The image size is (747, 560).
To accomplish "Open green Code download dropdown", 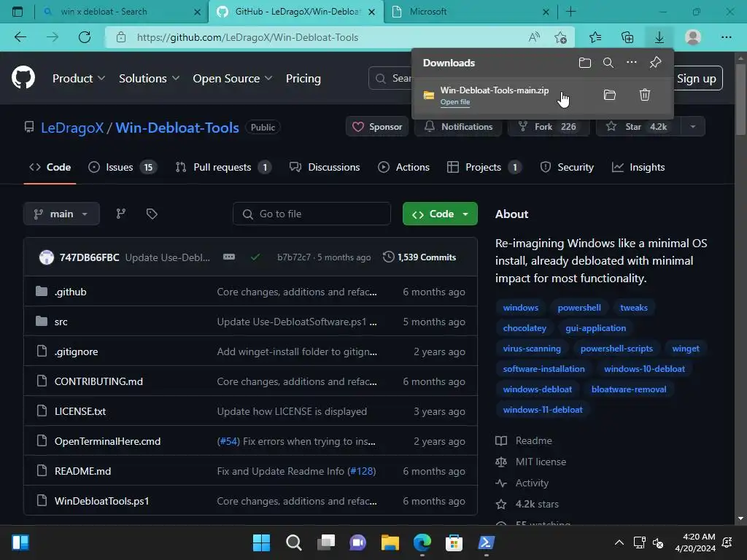I will click(440, 214).
